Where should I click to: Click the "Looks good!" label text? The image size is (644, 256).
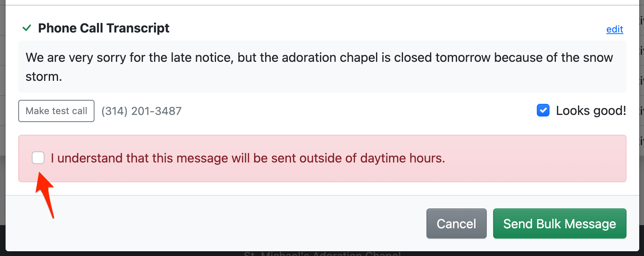pyautogui.click(x=591, y=111)
